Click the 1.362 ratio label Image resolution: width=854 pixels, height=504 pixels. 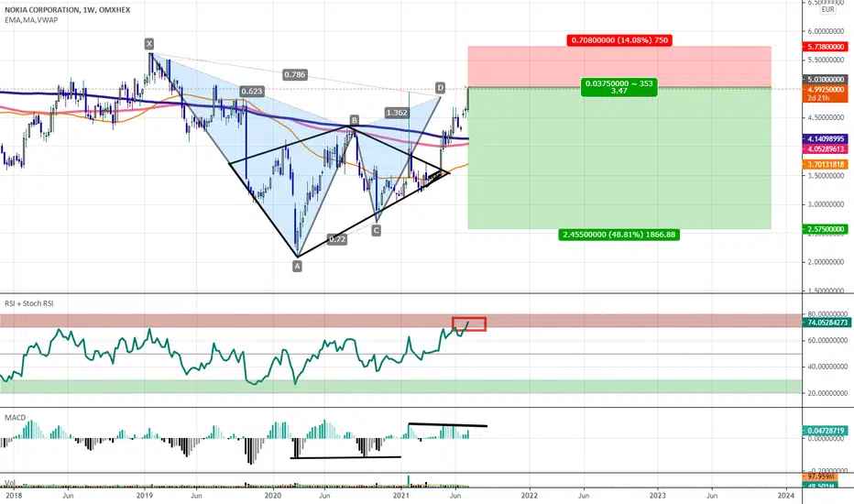pos(396,113)
